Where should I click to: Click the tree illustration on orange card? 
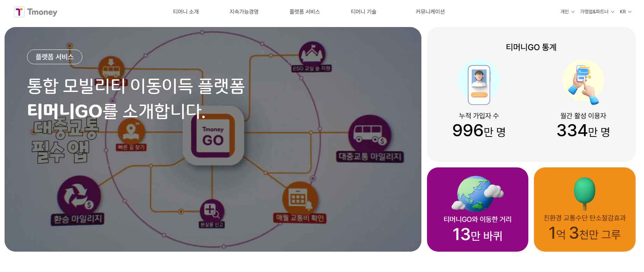584,194
